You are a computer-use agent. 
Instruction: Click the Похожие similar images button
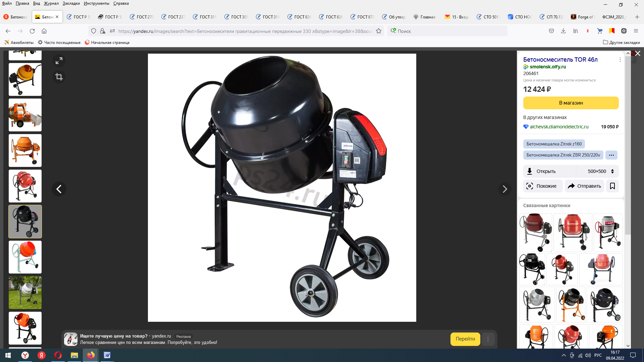pos(543,186)
